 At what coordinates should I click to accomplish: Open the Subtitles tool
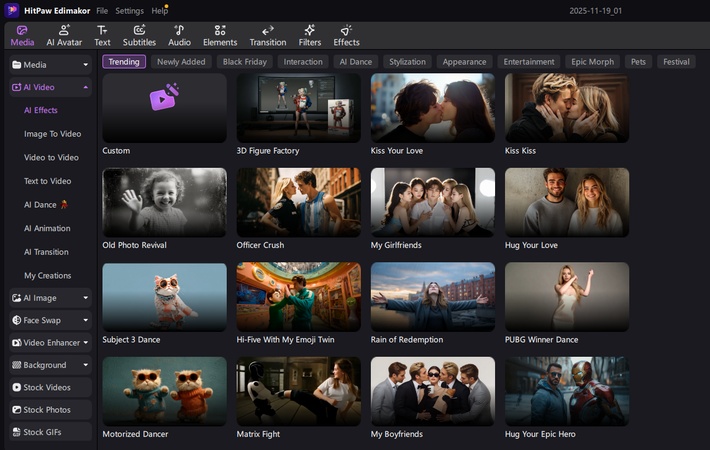tap(139, 30)
